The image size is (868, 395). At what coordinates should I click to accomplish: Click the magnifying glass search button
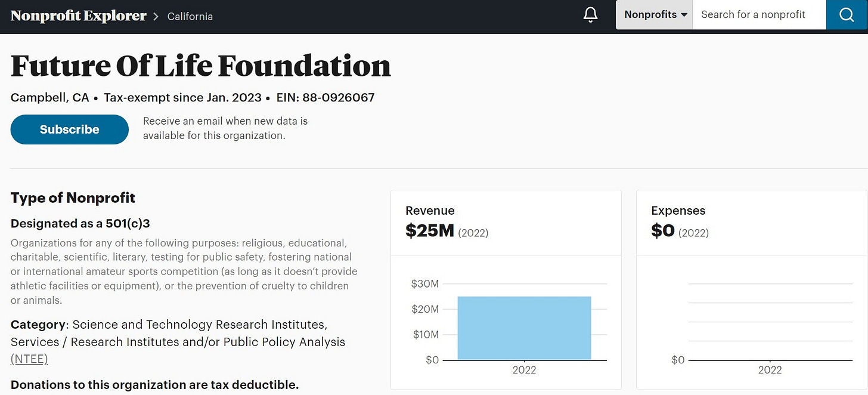(x=847, y=15)
